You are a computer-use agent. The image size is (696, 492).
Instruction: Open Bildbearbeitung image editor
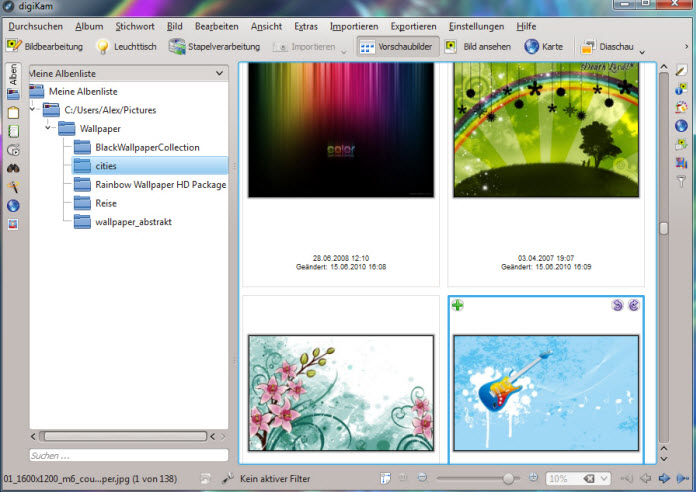click(x=44, y=47)
